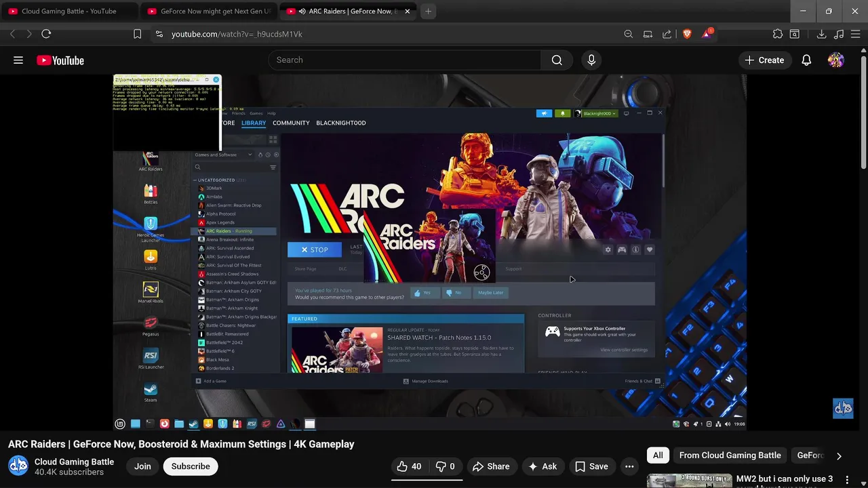The height and width of the screenshot is (488, 868).
Task: Click the Yes recommend button in Steam
Action: click(x=424, y=293)
